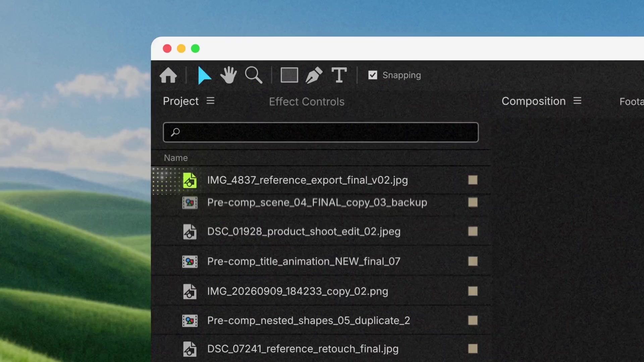Click the yellow minimize window button
The height and width of the screenshot is (362, 644).
tap(181, 49)
